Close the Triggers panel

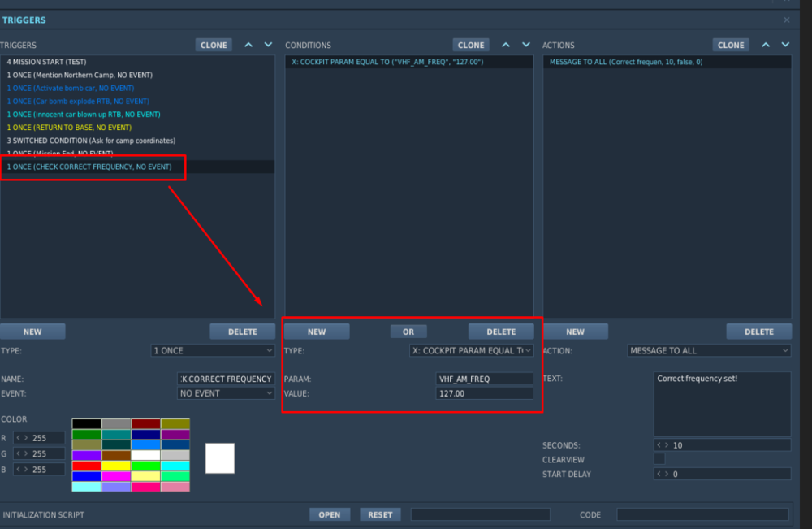click(x=787, y=20)
